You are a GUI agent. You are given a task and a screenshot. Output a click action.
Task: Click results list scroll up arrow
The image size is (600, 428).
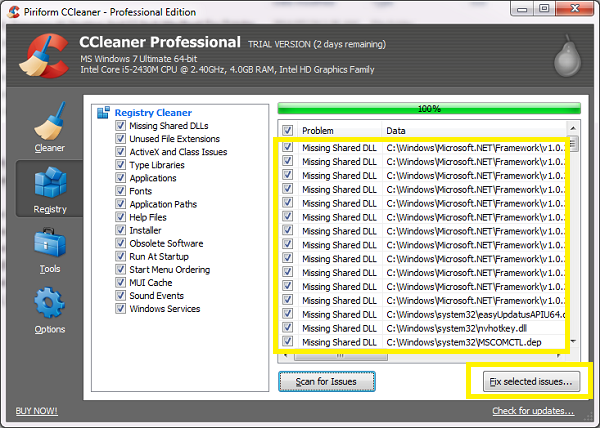click(573, 128)
